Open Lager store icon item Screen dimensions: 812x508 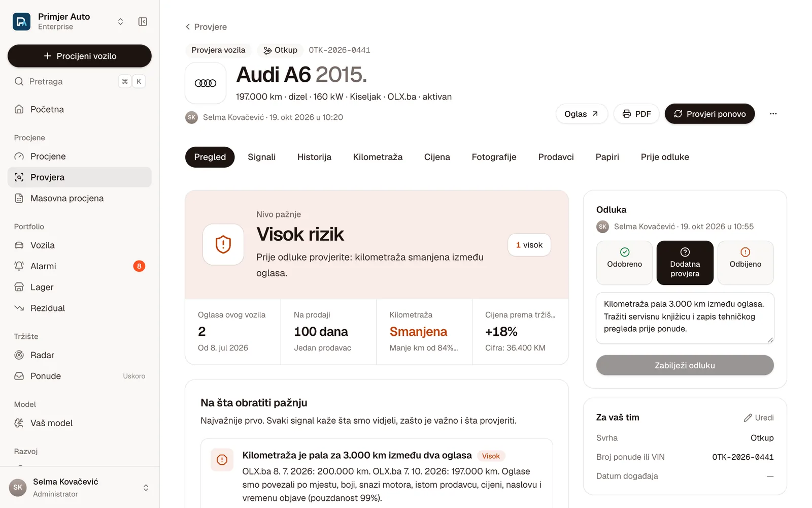click(19, 287)
